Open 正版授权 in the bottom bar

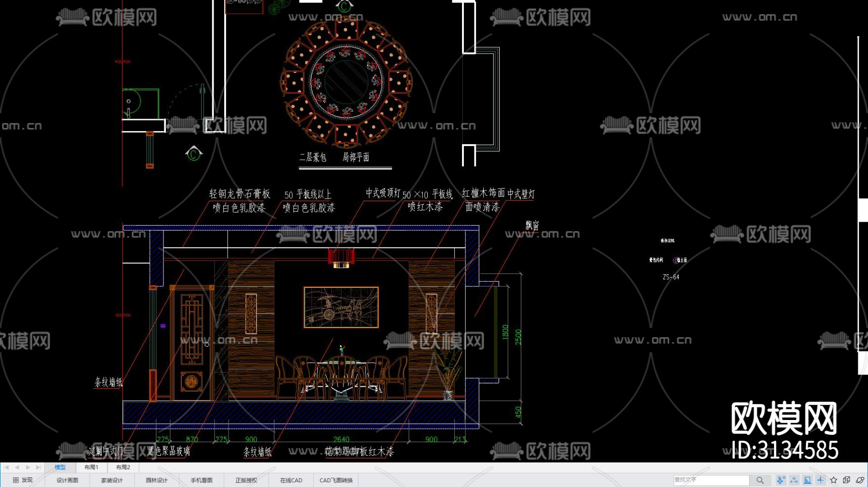pos(246,480)
